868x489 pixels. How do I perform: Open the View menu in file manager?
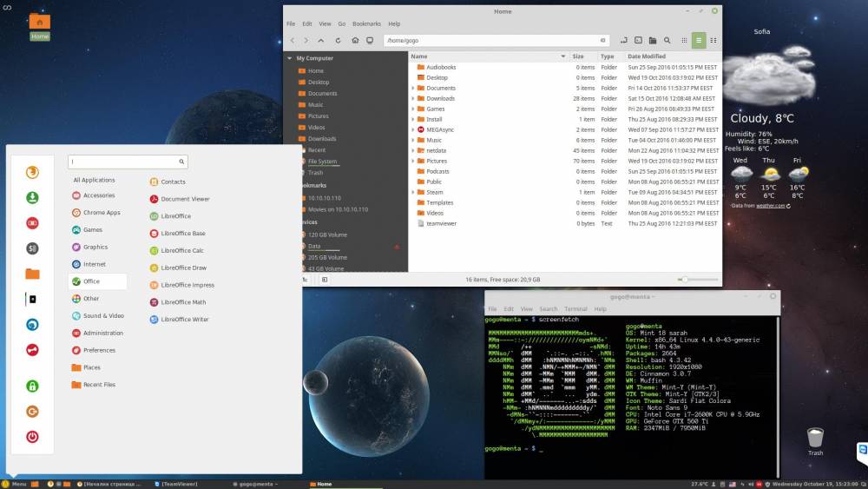pos(325,23)
